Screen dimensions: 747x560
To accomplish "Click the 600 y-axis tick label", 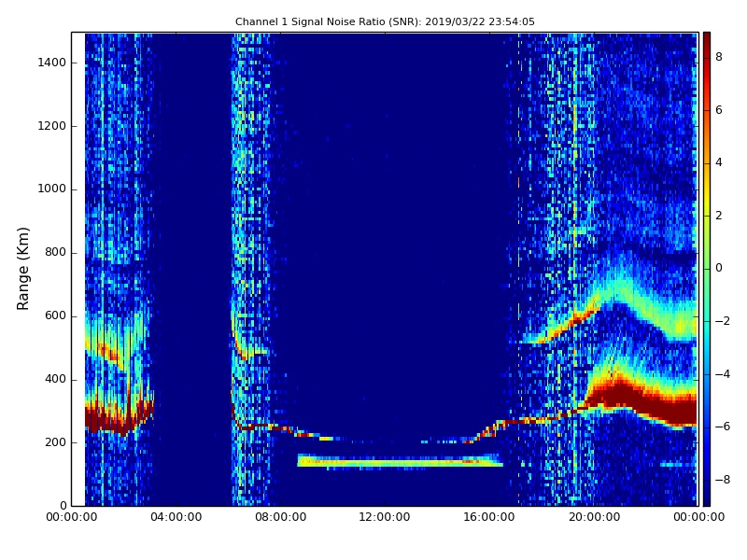I will pyautogui.click(x=55, y=315).
